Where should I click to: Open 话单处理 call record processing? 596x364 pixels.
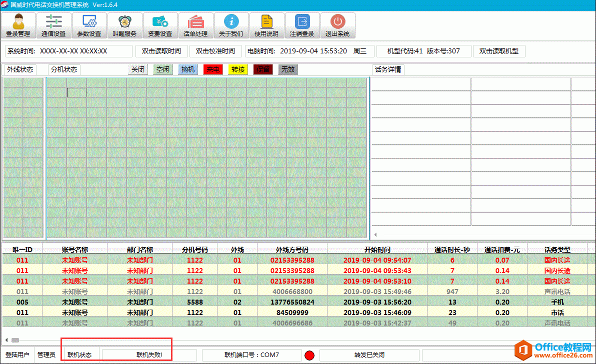[x=195, y=25]
